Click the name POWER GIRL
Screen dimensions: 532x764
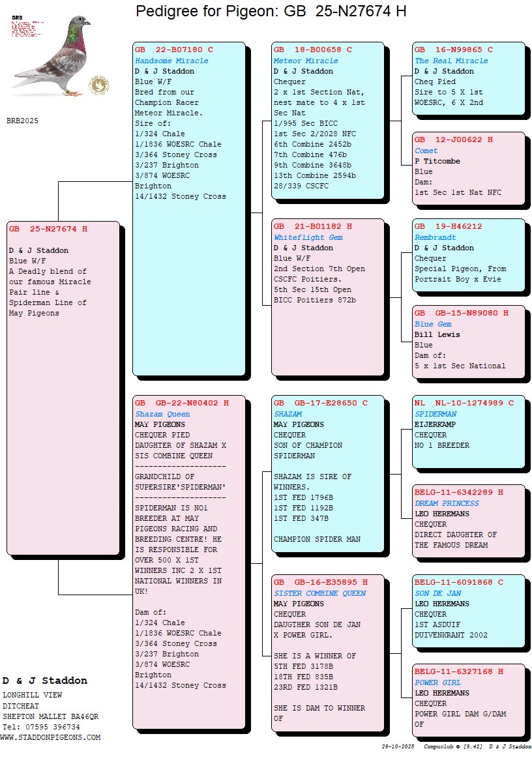pyautogui.click(x=437, y=683)
